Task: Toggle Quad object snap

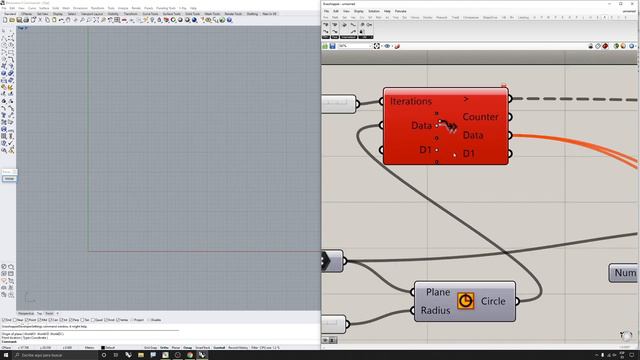Action: click(x=97, y=320)
